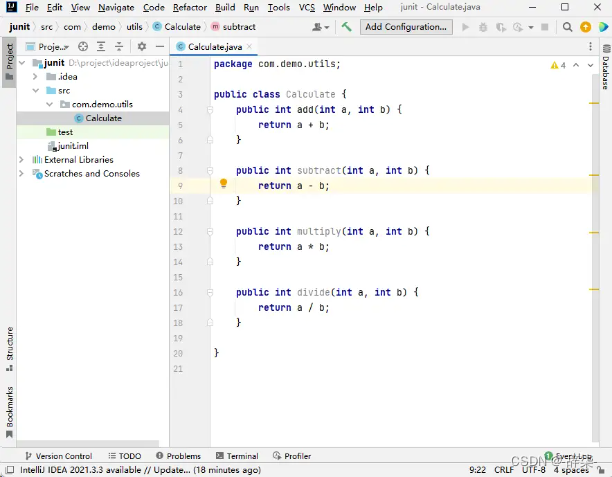This screenshot has width=612, height=477.
Task: Click the warnings indicator showing 4
Action: [558, 65]
